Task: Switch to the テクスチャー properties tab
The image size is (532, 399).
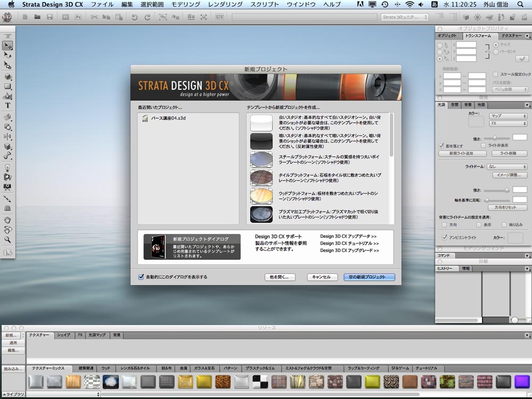Action: coord(511,36)
